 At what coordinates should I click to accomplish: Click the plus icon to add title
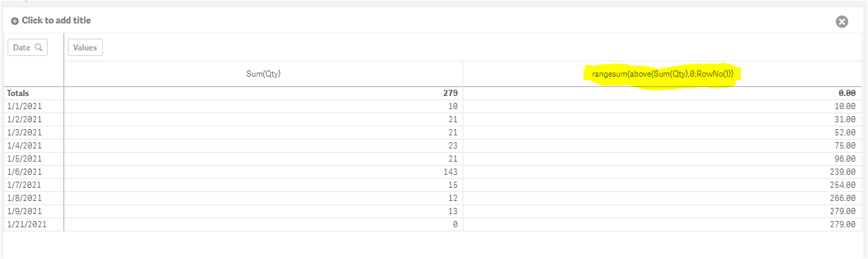(15, 21)
